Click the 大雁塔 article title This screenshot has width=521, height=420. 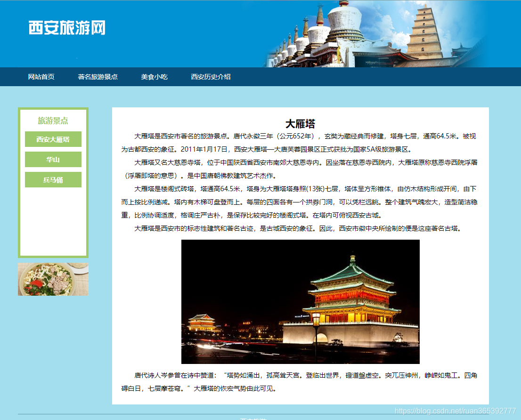pyautogui.click(x=301, y=123)
